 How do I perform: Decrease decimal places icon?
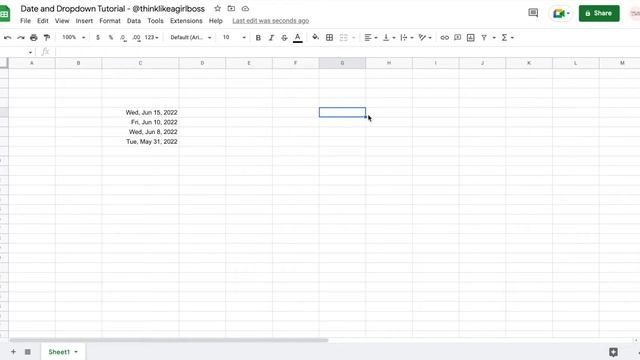coord(123,38)
